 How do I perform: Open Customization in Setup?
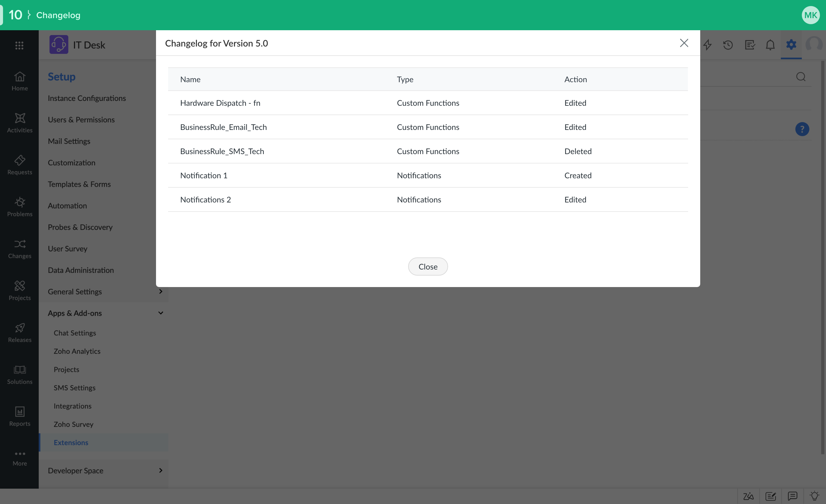(x=71, y=163)
